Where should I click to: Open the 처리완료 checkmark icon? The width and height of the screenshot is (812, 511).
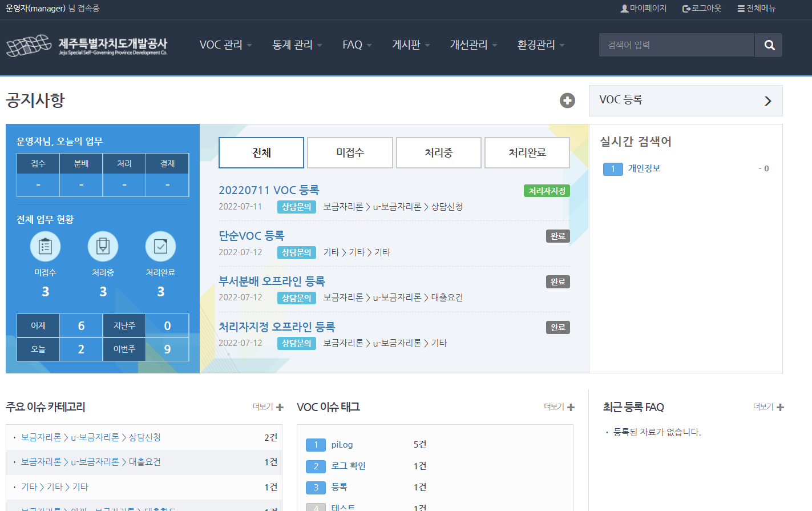pos(160,247)
